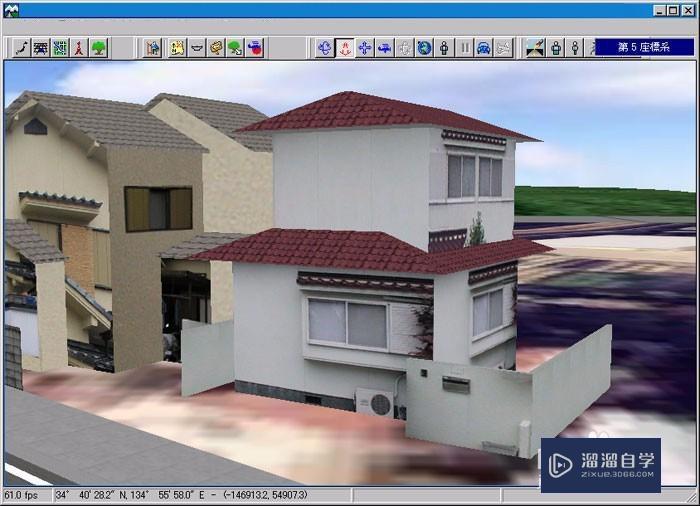This screenshot has height=506, width=700.
Task: Close the application window
Action: coord(688,10)
